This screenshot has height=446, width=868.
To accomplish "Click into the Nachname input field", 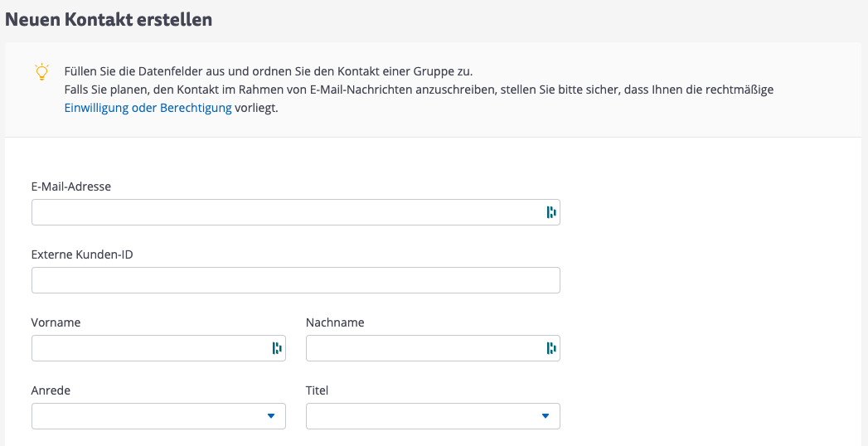I will [423, 348].
